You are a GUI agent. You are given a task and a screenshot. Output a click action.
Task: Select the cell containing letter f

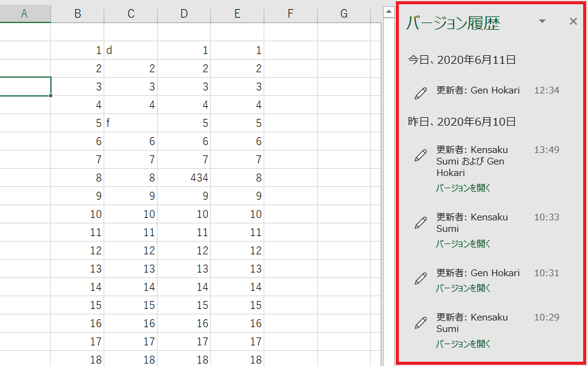pyautogui.click(x=131, y=123)
